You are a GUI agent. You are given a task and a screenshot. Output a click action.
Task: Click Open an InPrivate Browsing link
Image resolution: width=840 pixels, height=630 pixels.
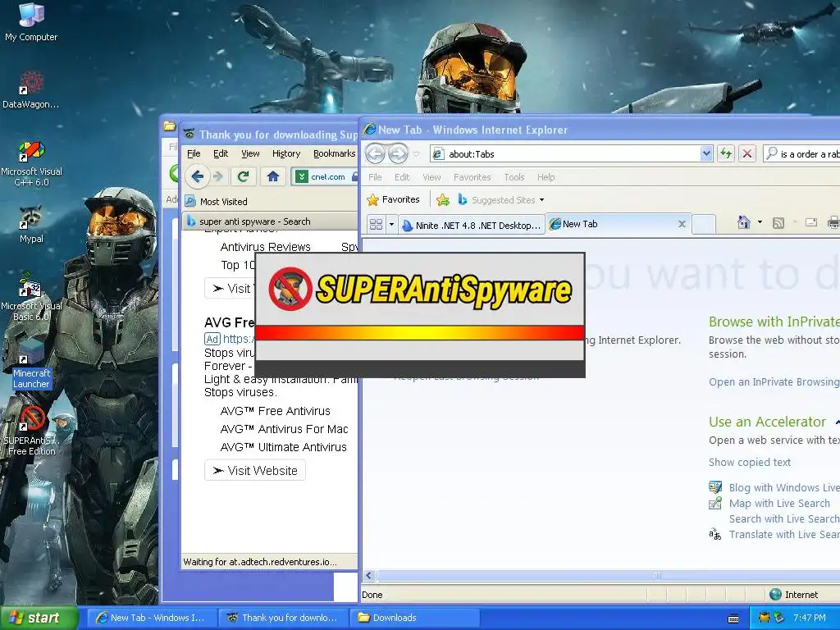tap(774, 381)
